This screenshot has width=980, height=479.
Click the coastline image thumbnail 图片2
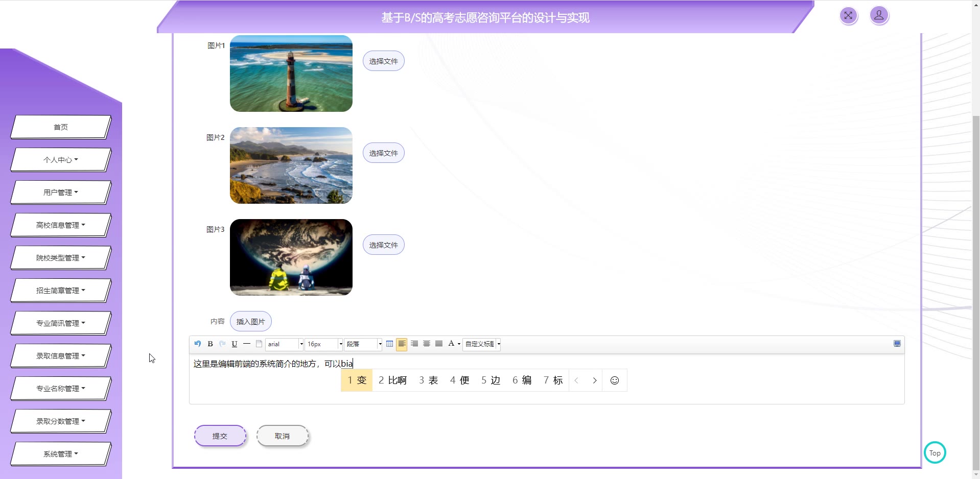tap(291, 165)
